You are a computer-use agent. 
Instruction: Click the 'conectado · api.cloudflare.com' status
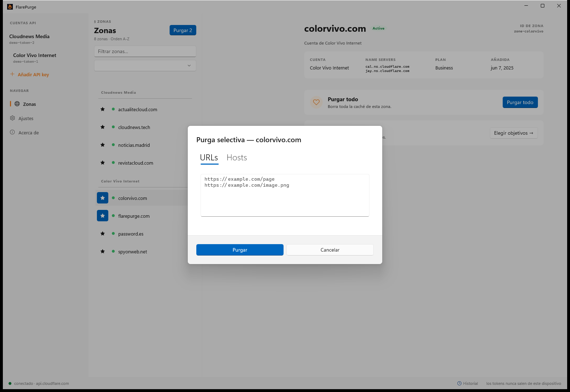click(x=41, y=383)
